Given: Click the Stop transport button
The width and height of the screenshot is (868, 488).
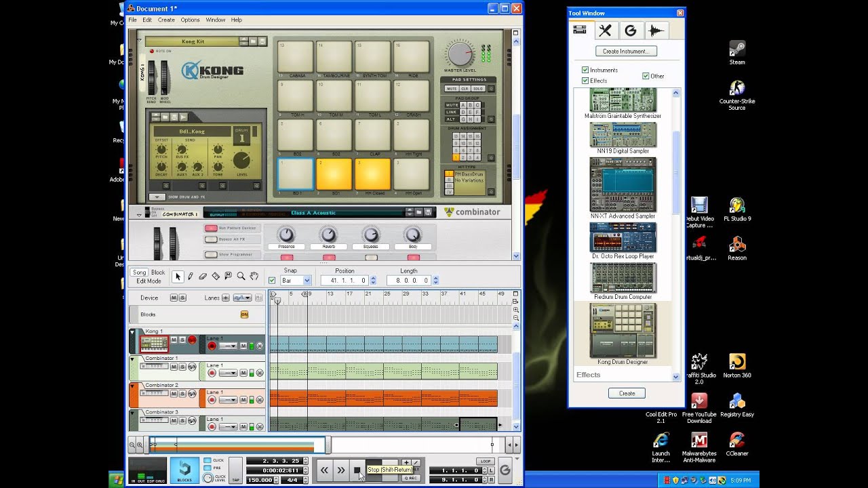Looking at the screenshot, I should click(357, 470).
